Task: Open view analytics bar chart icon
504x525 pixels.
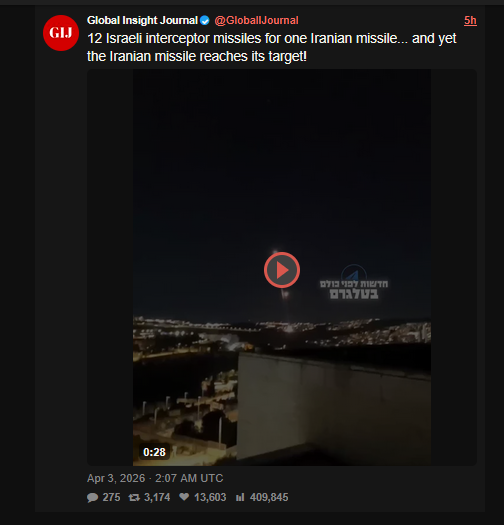Action: pyautogui.click(x=240, y=497)
